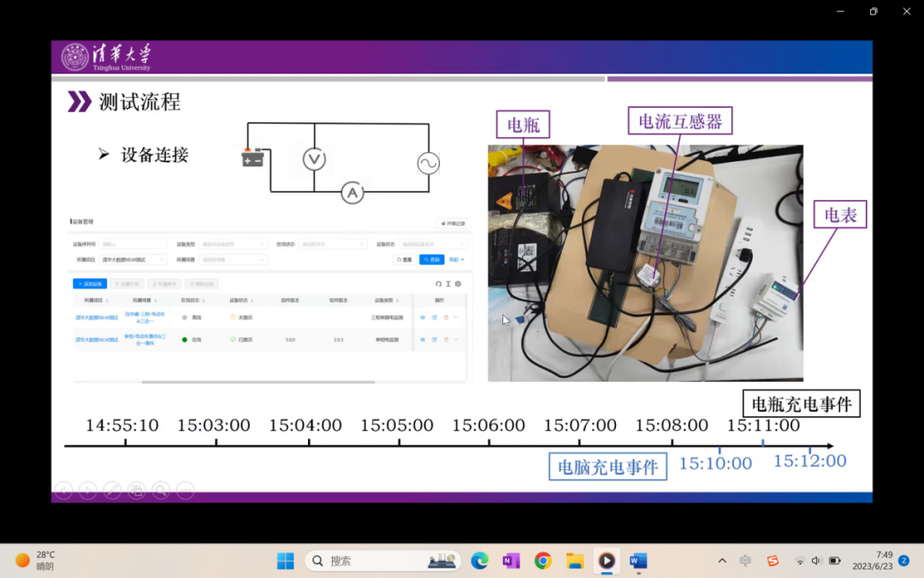Click the 电表 label box
This screenshot has height=578, width=924.
coord(840,215)
